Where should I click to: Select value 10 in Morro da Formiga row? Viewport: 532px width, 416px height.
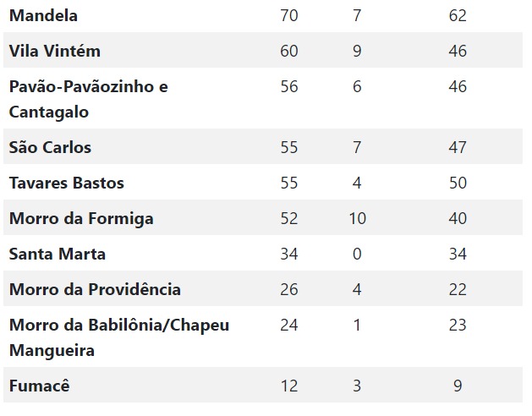(357, 218)
